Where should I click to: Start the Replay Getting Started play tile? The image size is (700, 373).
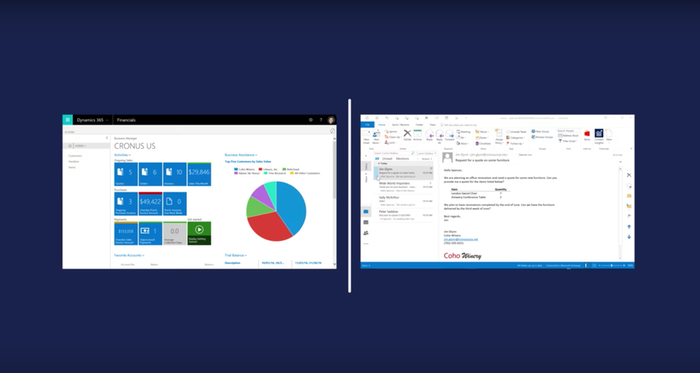[199, 233]
